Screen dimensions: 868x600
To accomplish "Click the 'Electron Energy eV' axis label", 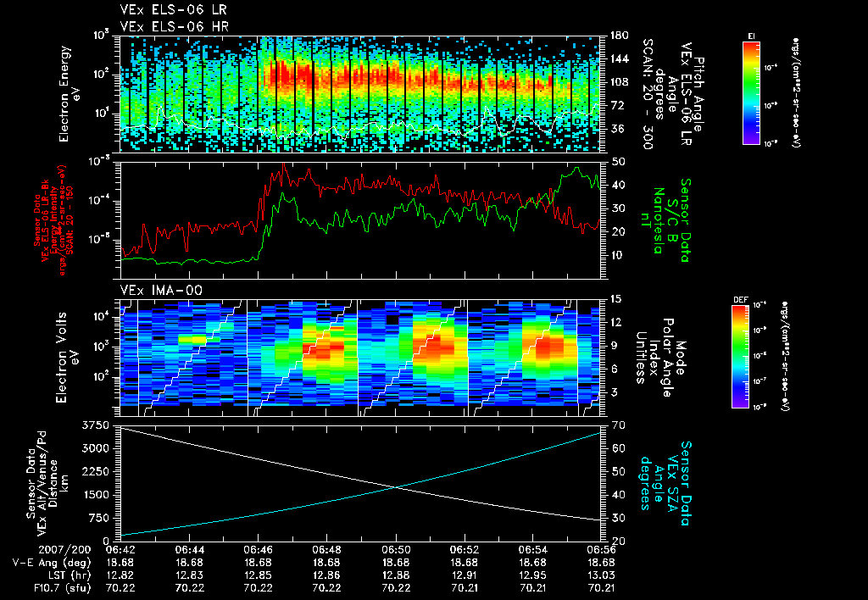I will (x=70, y=94).
